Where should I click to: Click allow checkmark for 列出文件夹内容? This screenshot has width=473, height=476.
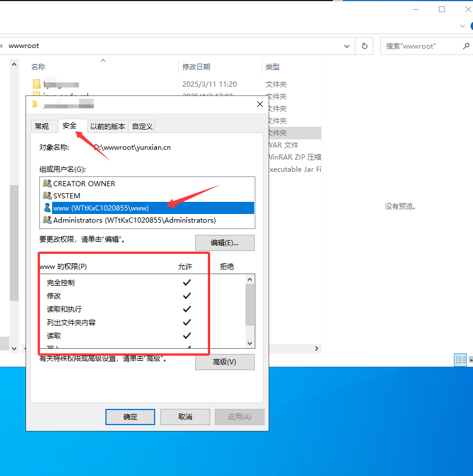(187, 322)
